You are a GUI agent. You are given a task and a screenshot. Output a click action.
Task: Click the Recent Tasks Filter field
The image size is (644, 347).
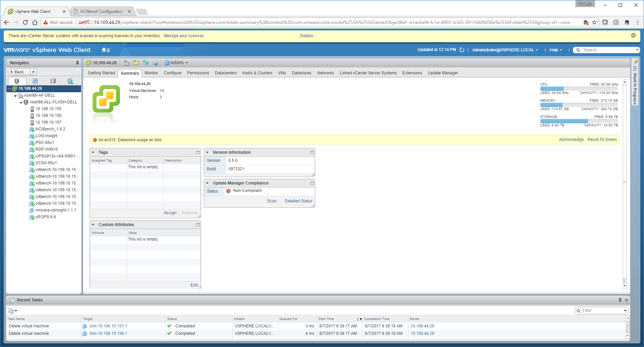601,311
